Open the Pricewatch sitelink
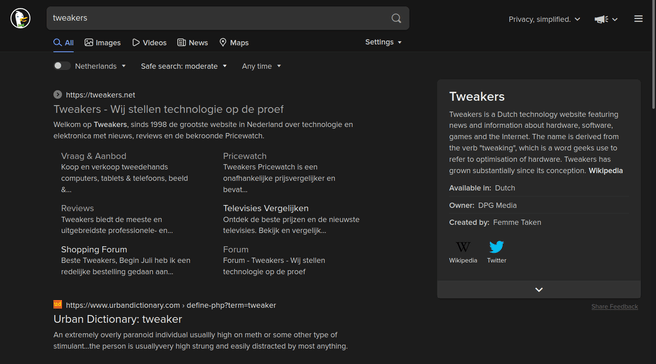This screenshot has height=364, width=656. 245,156
